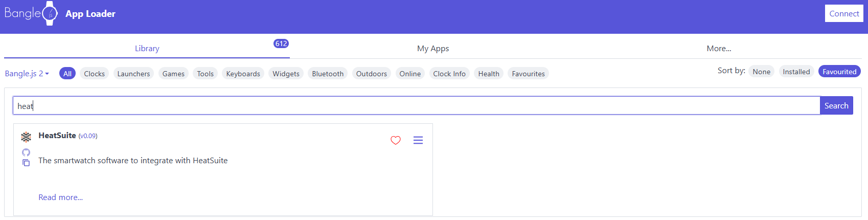This screenshot has width=868, height=220.
Task: Filter apps by Online
Action: [410, 74]
